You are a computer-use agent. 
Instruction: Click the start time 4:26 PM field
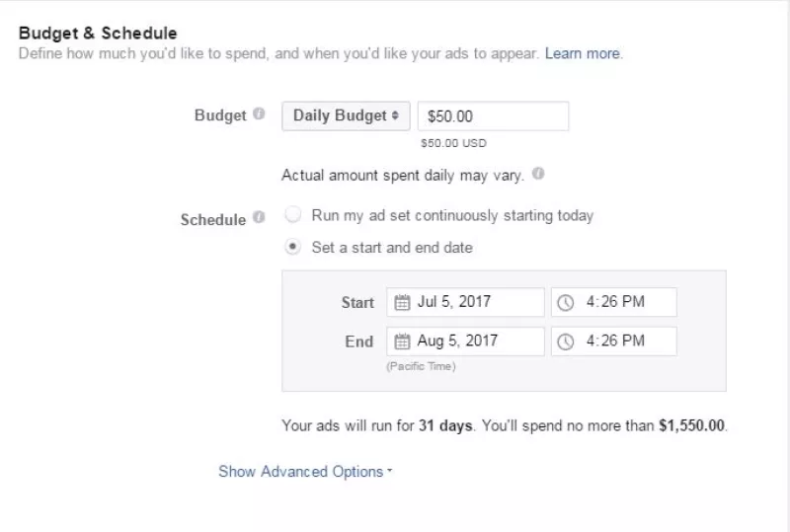pos(613,302)
